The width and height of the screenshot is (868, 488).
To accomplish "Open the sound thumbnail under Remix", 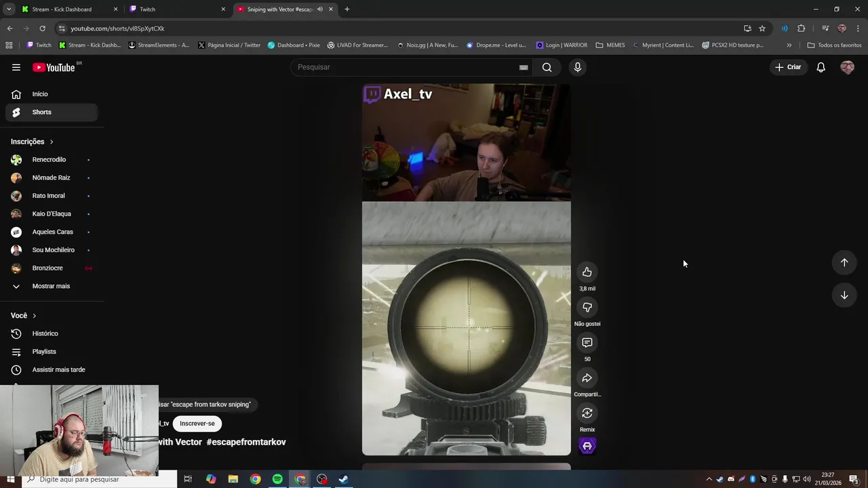I will pos(587,446).
